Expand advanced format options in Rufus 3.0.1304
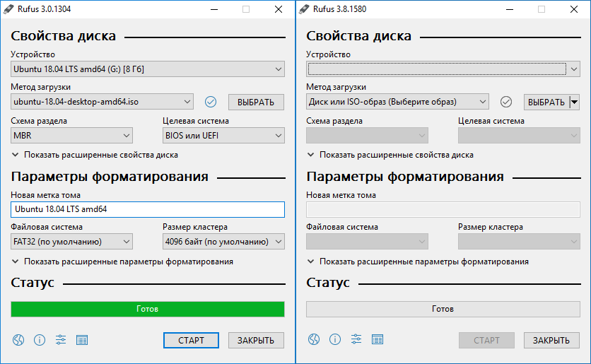Screen dimensions: 591x364 point(122,262)
